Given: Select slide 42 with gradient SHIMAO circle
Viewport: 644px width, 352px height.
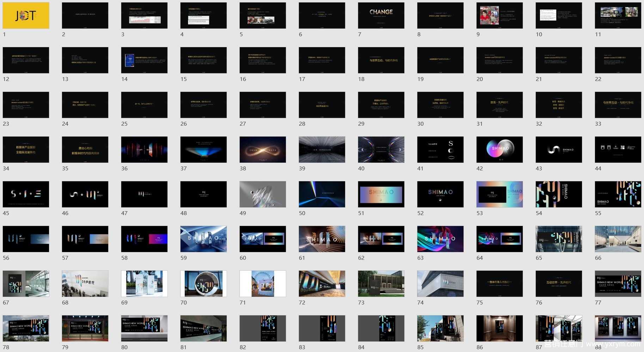Looking at the screenshot, I should click(x=499, y=150).
